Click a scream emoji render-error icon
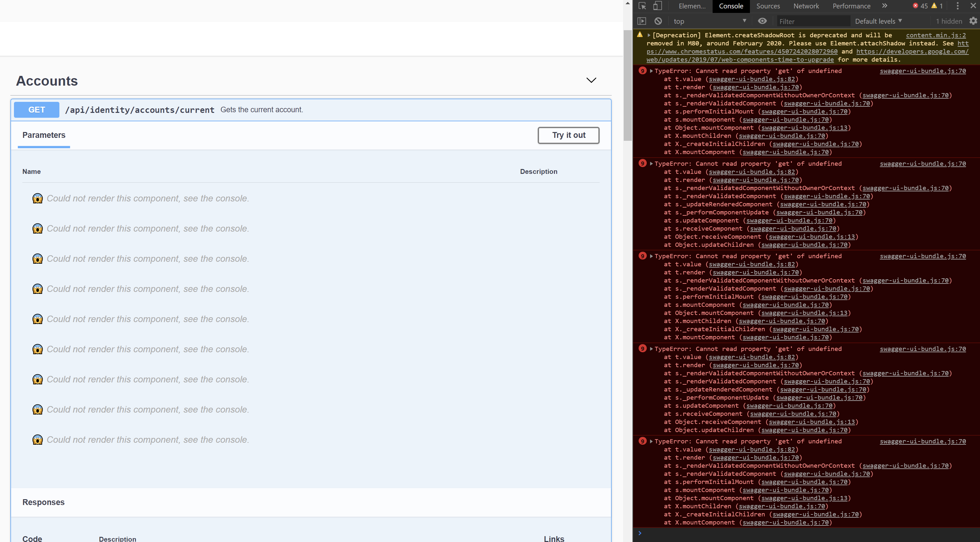980x542 pixels. 38,198
